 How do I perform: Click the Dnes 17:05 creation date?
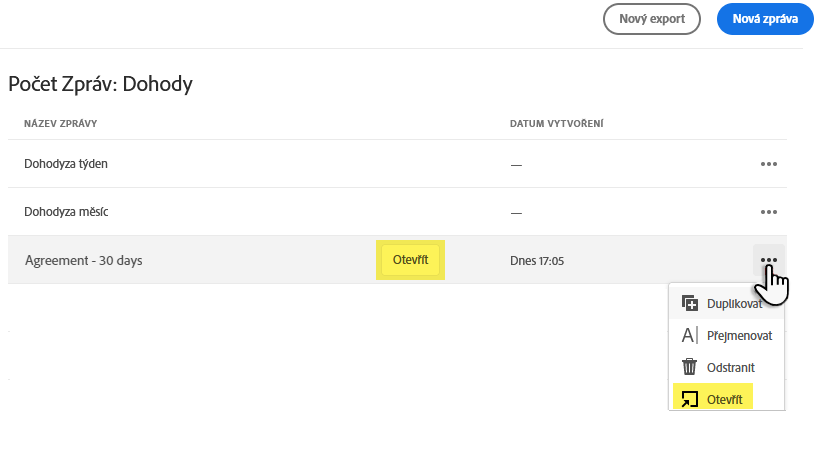pos(537,260)
